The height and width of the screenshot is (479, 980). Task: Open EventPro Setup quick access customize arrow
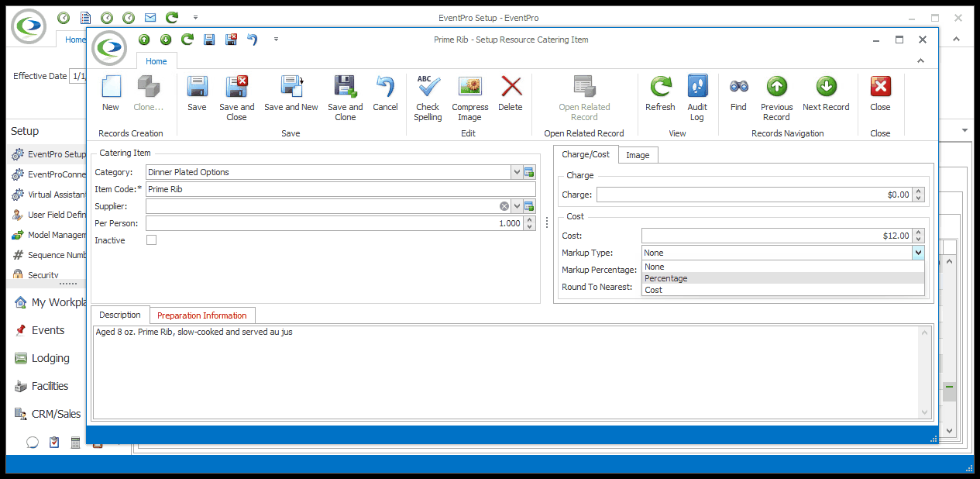tap(195, 17)
